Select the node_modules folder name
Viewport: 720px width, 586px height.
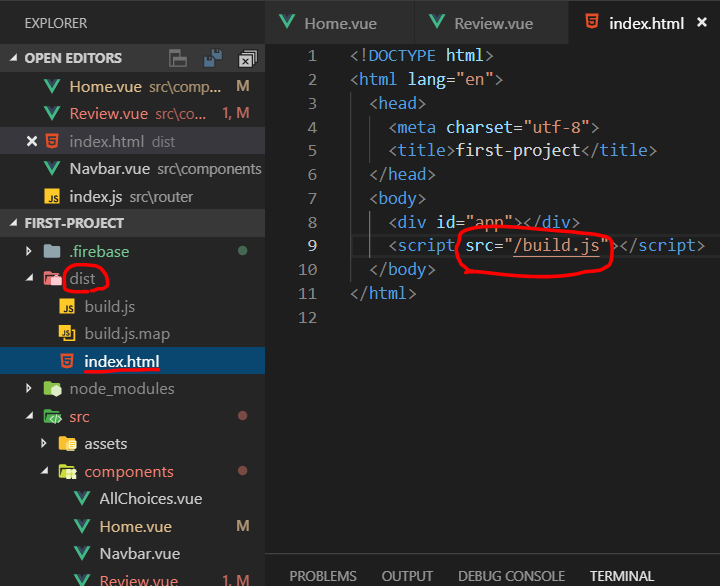[x=122, y=389]
